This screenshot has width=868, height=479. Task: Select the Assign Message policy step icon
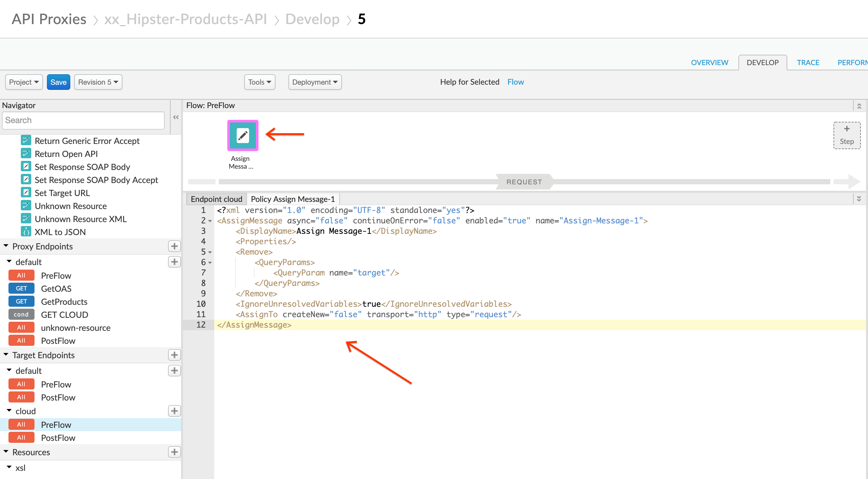coord(243,135)
